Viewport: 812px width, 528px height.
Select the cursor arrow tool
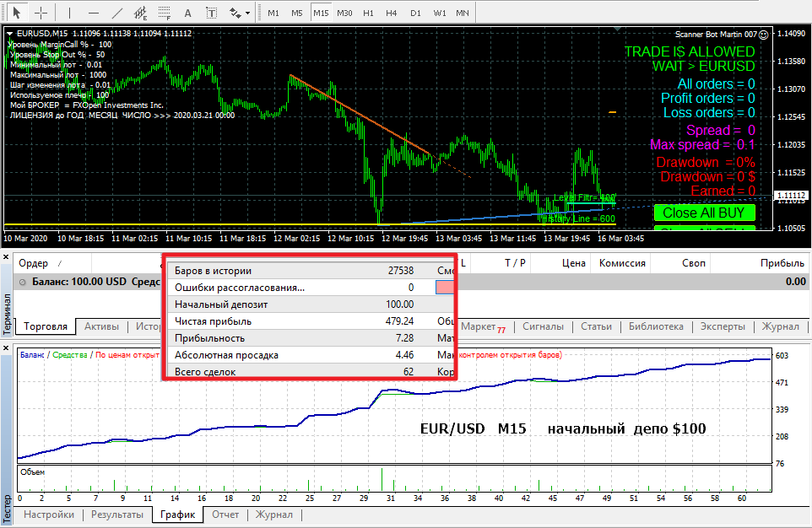[x=16, y=13]
